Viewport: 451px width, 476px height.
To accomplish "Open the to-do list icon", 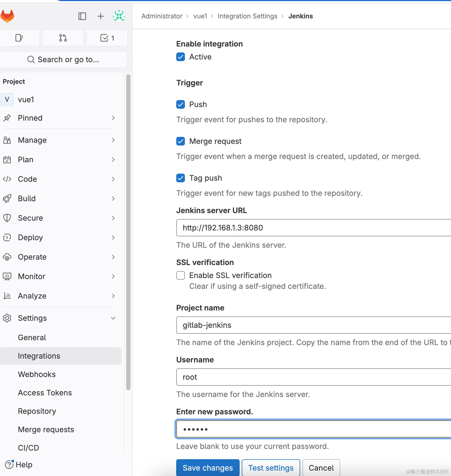I will pyautogui.click(x=107, y=38).
